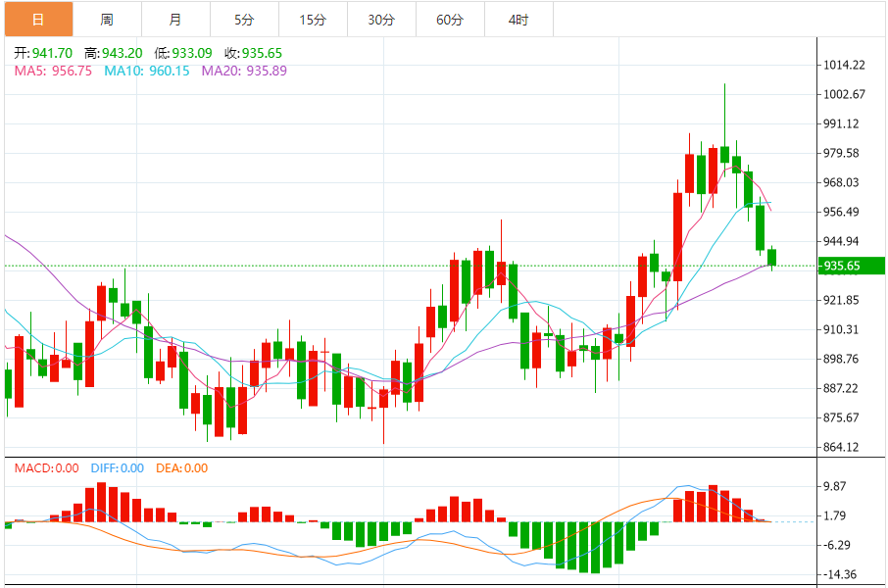Open the 15分 interval tab
The image size is (888, 588).
tap(313, 20)
